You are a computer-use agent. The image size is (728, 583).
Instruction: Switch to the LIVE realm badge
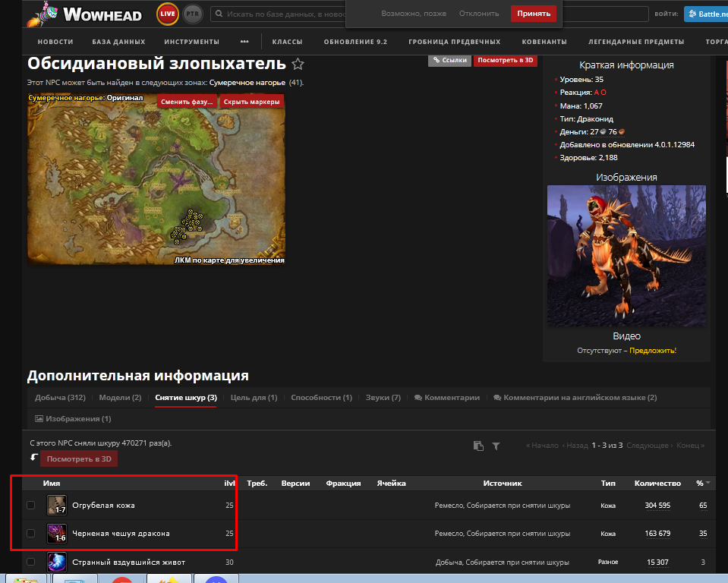coord(168,14)
